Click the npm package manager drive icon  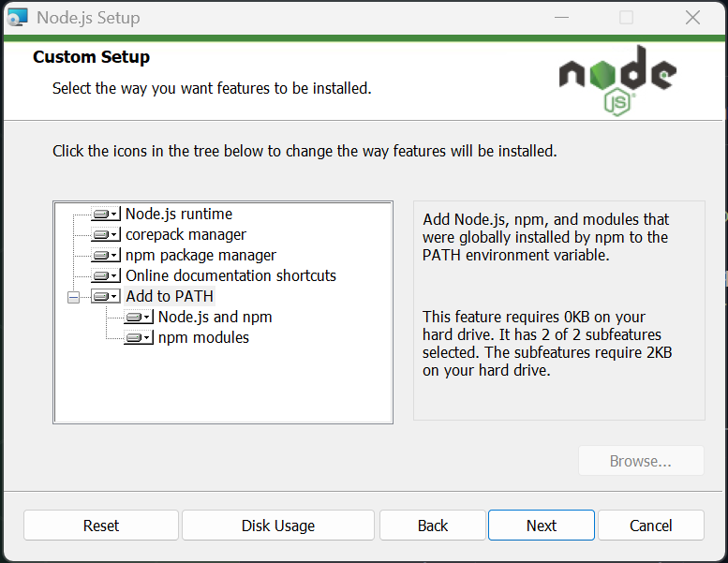[x=105, y=255]
